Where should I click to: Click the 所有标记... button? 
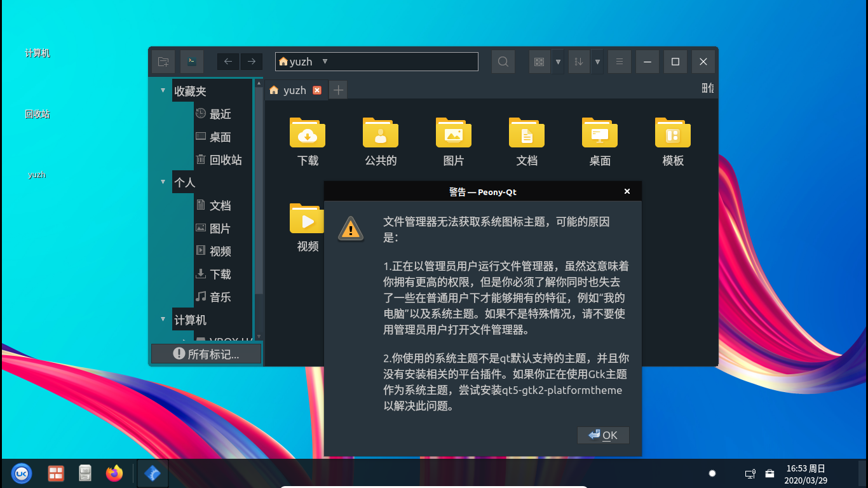206,354
